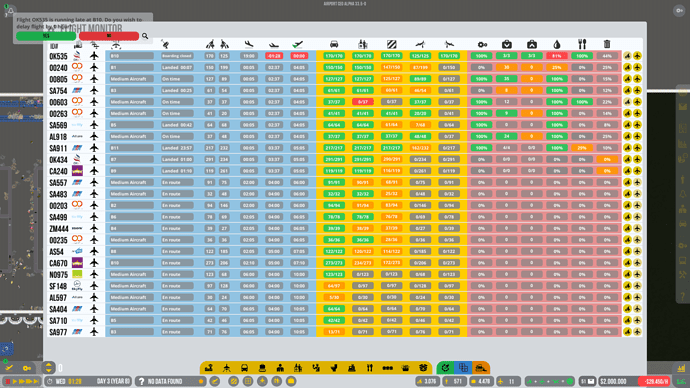Pause the game with the red stop button

tap(7, 381)
